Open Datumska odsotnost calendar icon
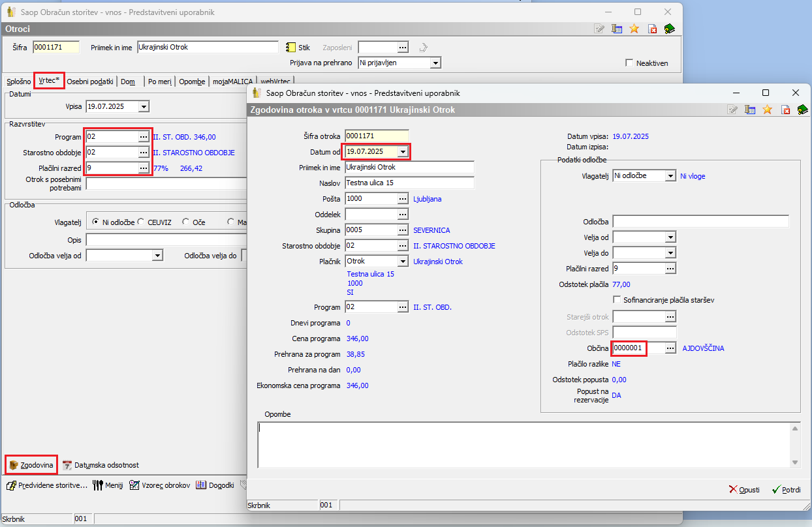The height and width of the screenshot is (527, 812). 67,465
